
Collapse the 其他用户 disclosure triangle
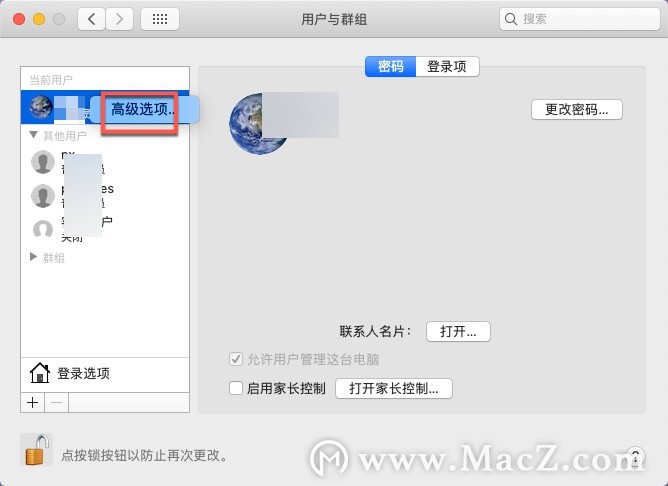pos(34,135)
